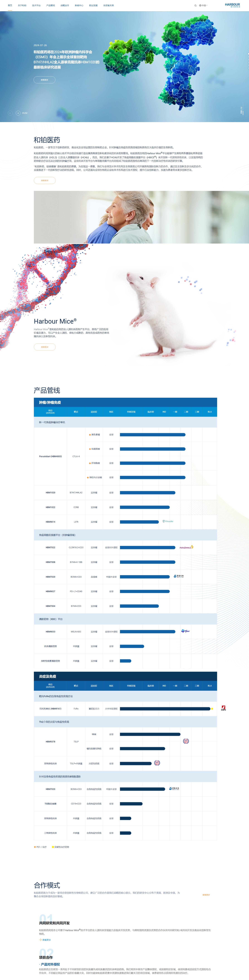Screen dimensions: 249x980
Task: Go to previous banner slide arrow
Action: point(10,113)
